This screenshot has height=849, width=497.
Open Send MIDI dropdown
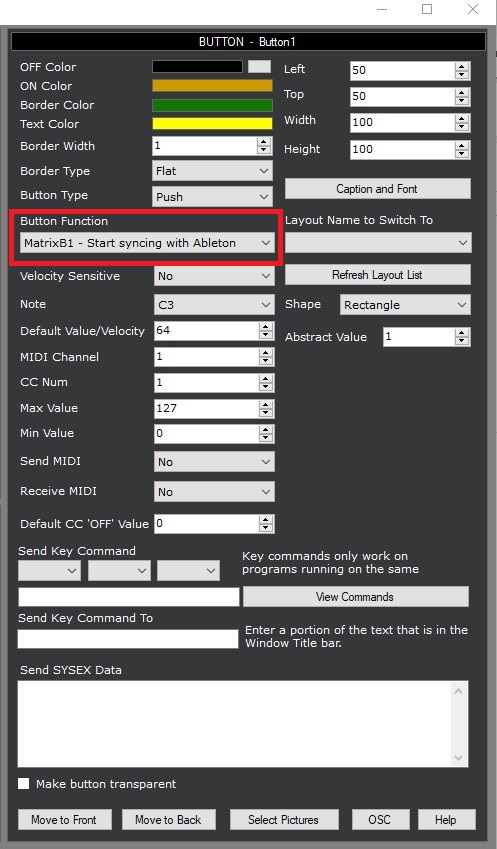214,462
